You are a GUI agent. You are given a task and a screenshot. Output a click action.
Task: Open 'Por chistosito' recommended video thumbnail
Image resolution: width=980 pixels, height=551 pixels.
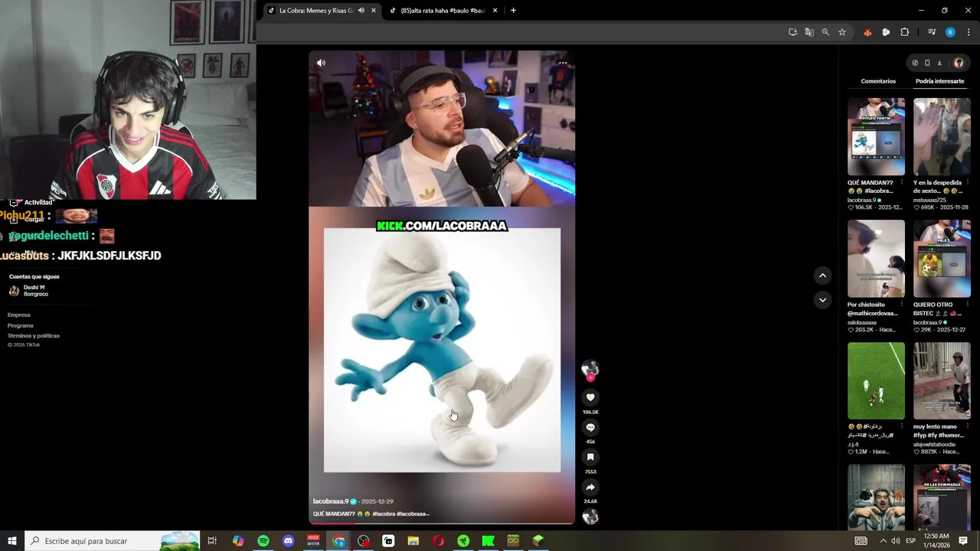(x=876, y=259)
